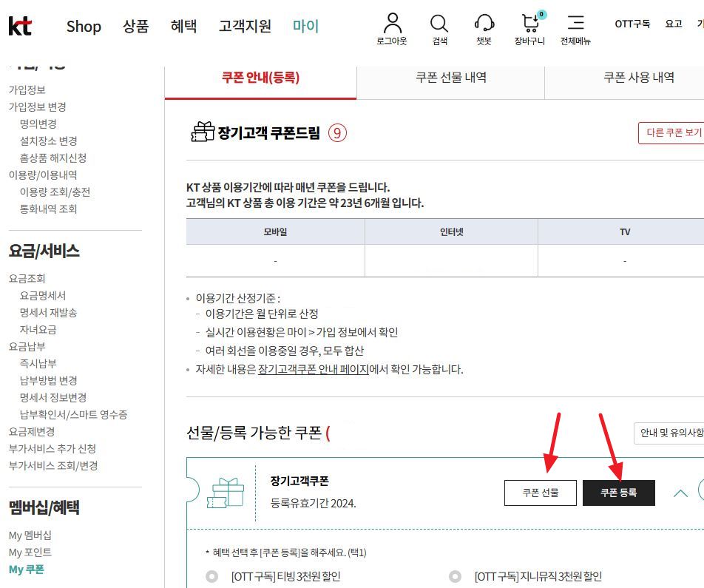Open full menu hamburger icon

575,22
